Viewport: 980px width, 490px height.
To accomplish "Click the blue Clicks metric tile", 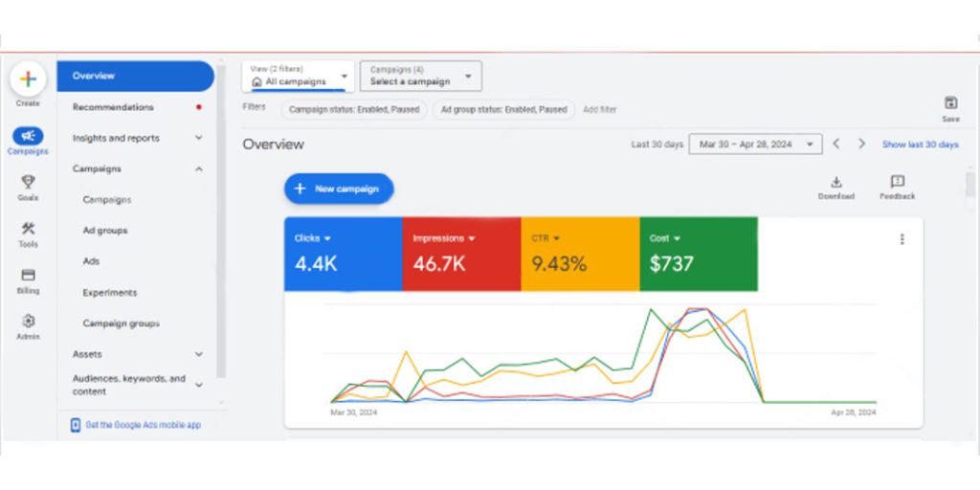I will 343,254.
